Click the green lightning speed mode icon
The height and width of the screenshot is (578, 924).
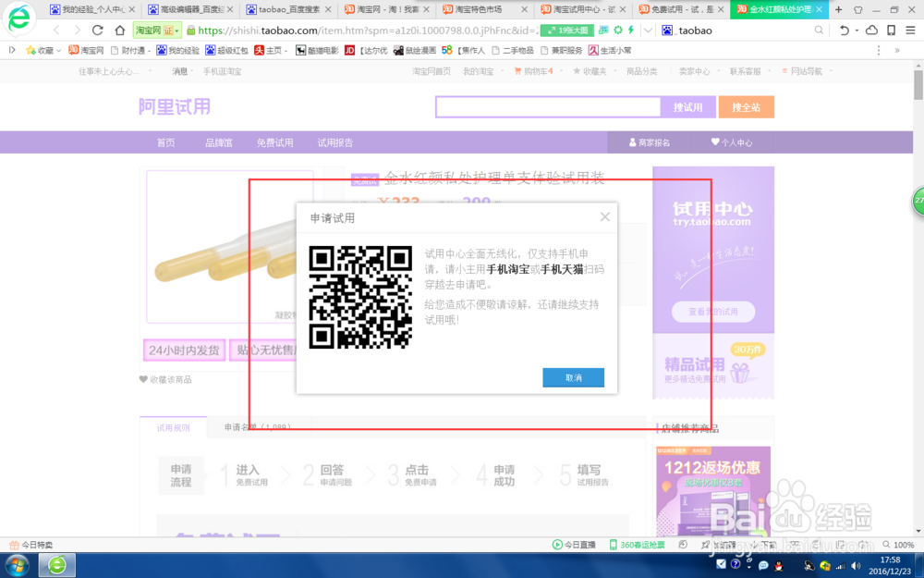coord(631,30)
